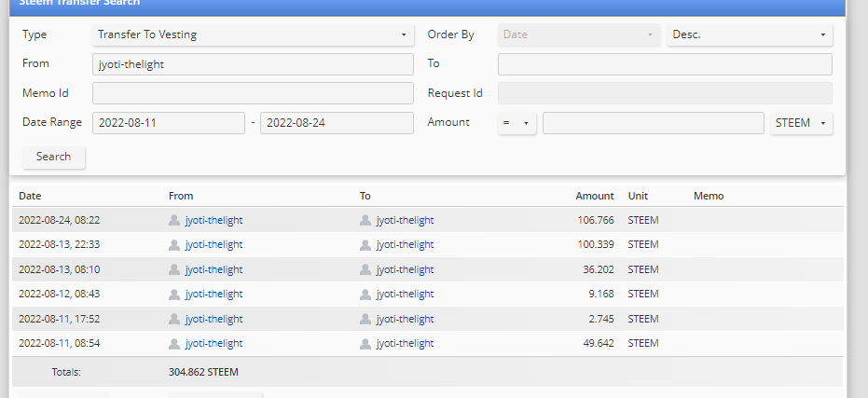Open From link jyoti-thelight in 2022-08-24 row
Screen dimensions: 868x398
click(214, 220)
